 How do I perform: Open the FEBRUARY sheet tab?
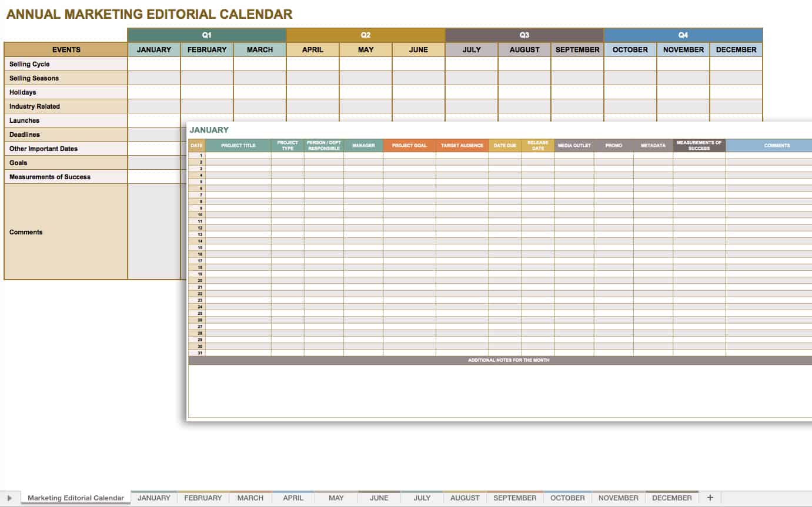coord(203,498)
